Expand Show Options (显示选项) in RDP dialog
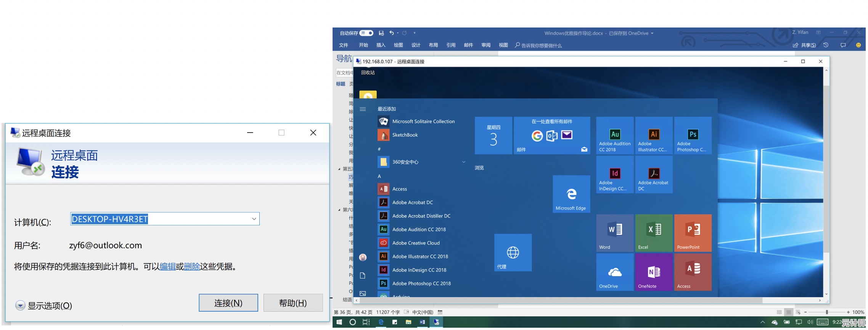This screenshot has height=330, width=868. click(44, 306)
